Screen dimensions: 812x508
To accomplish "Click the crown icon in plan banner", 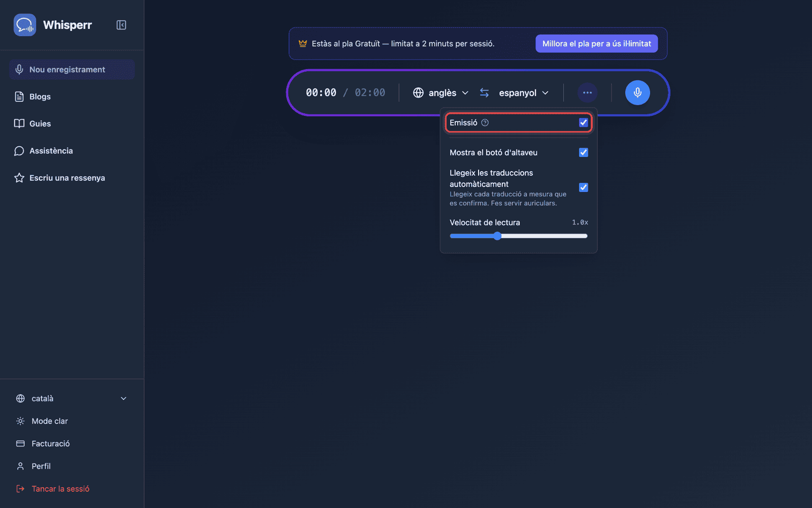I will (303, 43).
